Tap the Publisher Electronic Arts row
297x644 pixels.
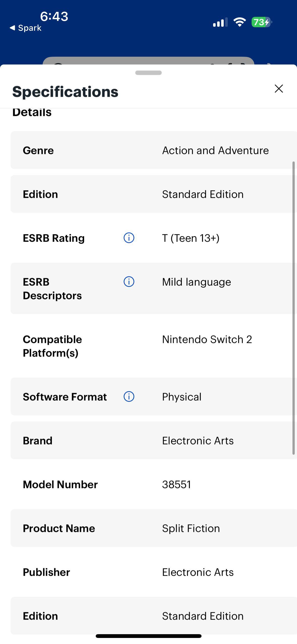154,572
